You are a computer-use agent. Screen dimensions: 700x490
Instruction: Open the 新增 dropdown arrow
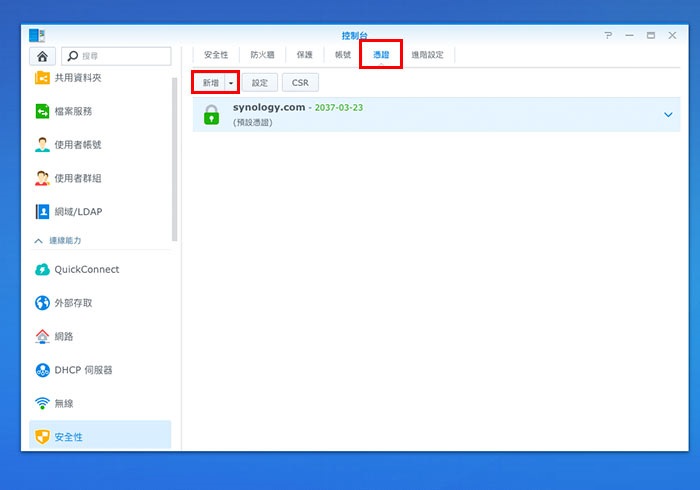click(x=231, y=83)
